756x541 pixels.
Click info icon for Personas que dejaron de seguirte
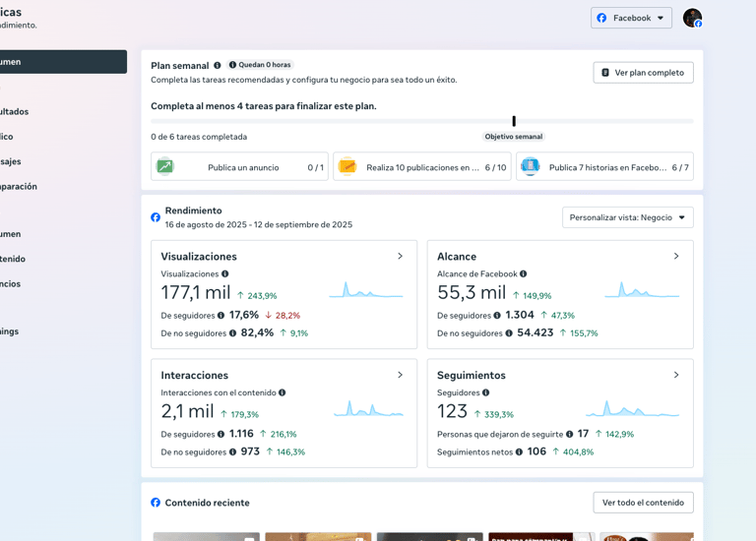click(569, 435)
